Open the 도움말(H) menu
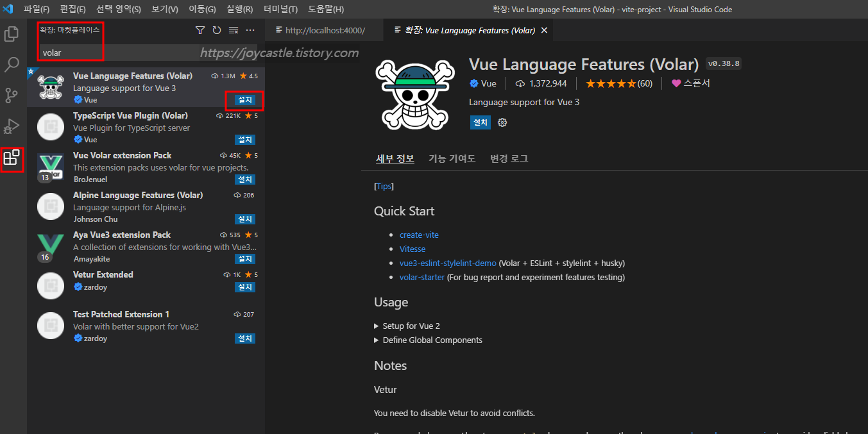The width and height of the screenshot is (868, 434). point(326,9)
